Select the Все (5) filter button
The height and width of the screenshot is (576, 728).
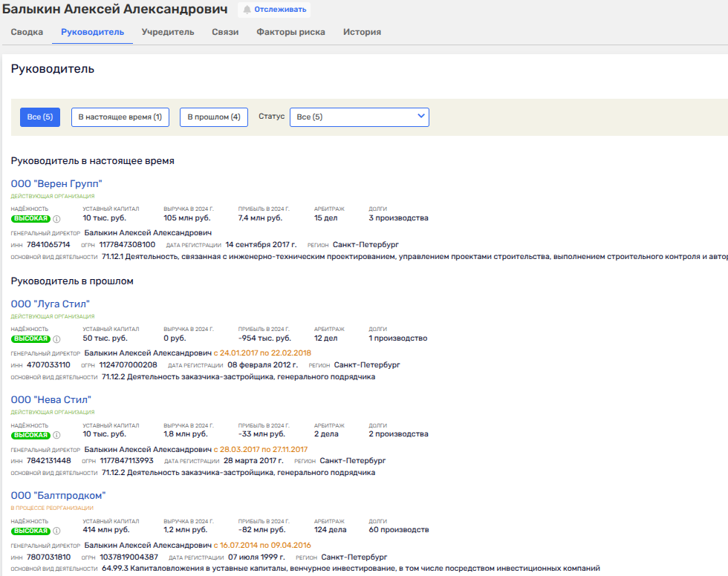(40, 117)
